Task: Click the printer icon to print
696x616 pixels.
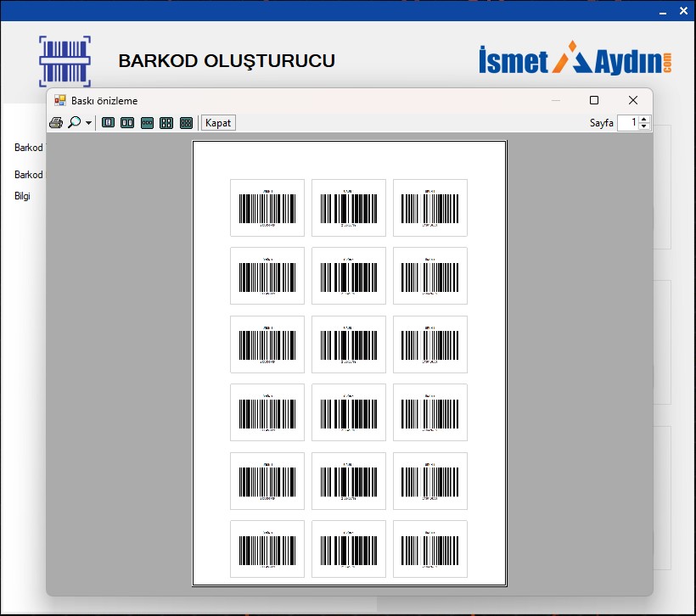Action: (x=56, y=123)
